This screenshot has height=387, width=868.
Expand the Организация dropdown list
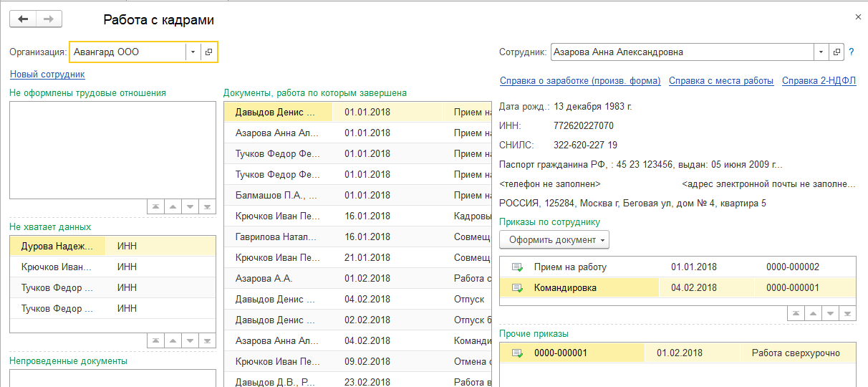tap(193, 52)
